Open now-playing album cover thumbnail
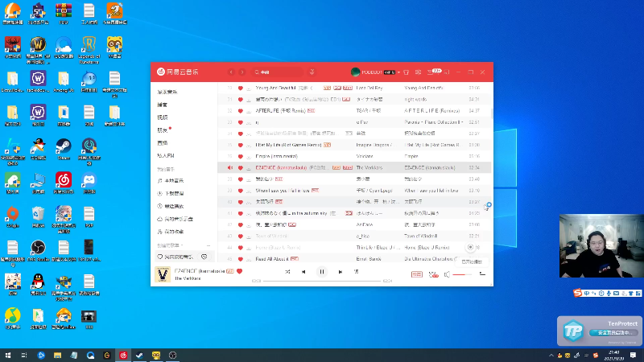Screen dimensions: 644x362 163,274
